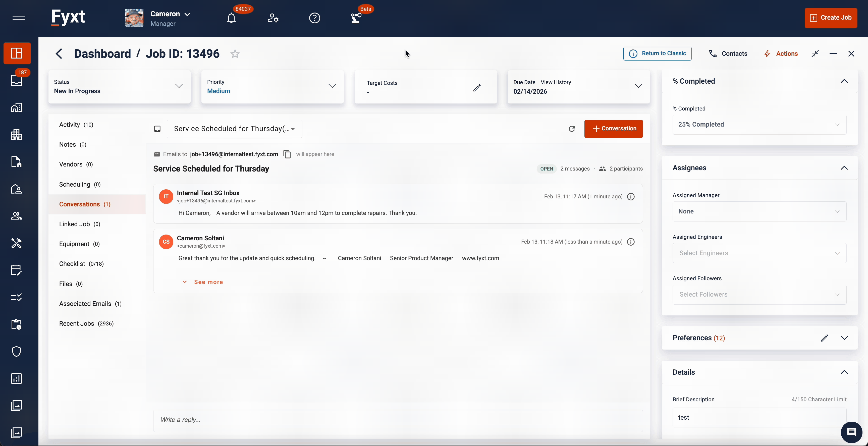
Task: Edit Target Costs with the pencil icon
Action: (476, 88)
